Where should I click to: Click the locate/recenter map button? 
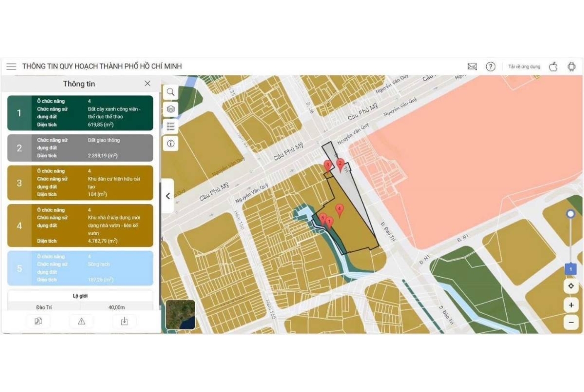[571, 286]
